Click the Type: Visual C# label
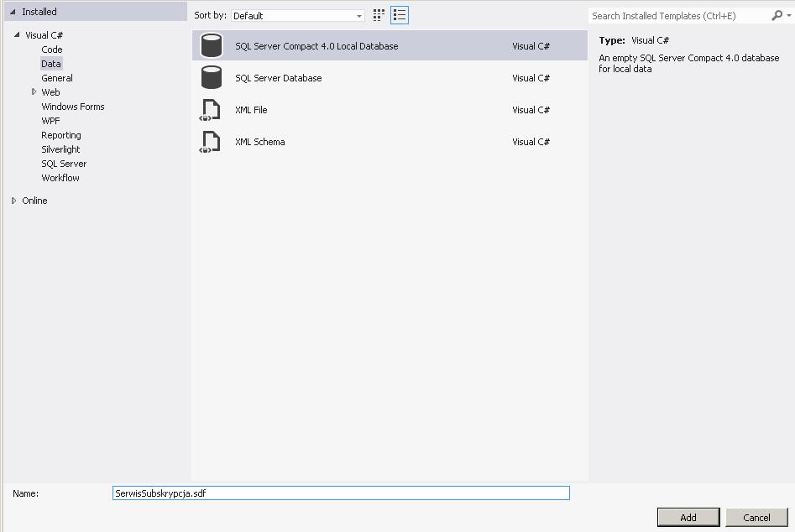 (634, 40)
